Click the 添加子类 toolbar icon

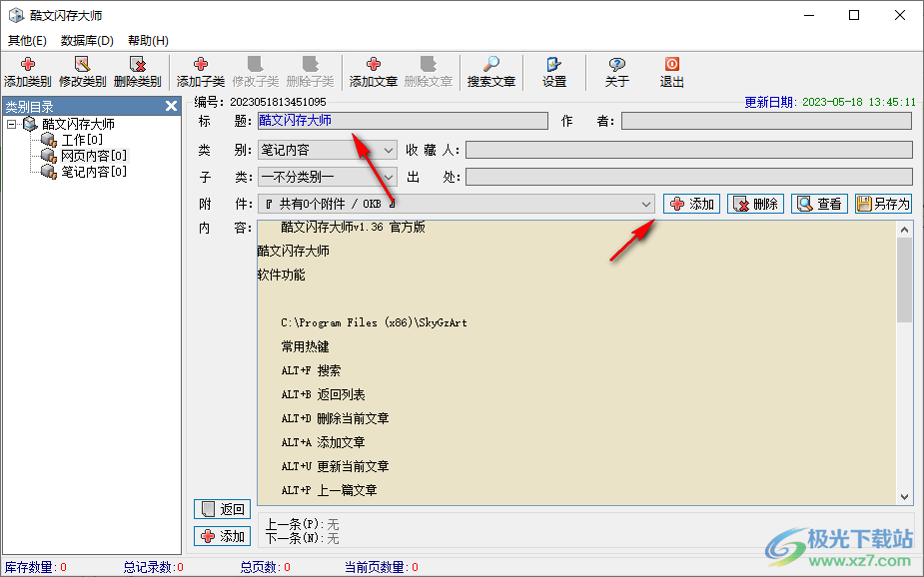coord(201,73)
